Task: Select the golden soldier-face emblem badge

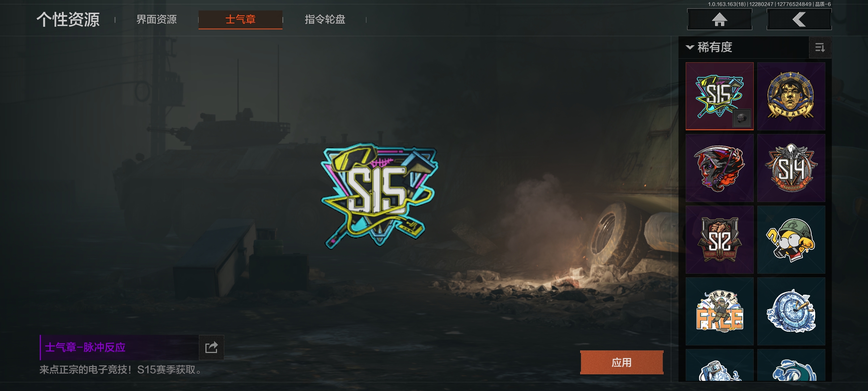Action: pyautogui.click(x=791, y=96)
